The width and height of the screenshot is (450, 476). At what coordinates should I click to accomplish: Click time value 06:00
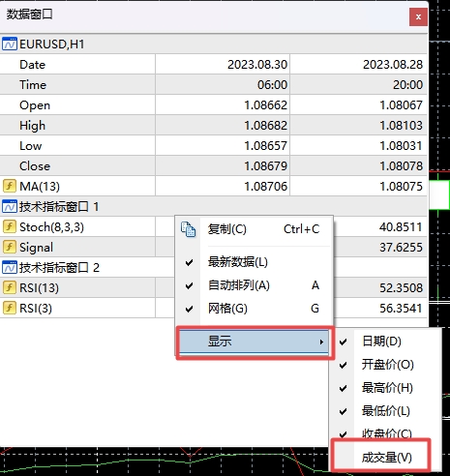click(x=272, y=85)
